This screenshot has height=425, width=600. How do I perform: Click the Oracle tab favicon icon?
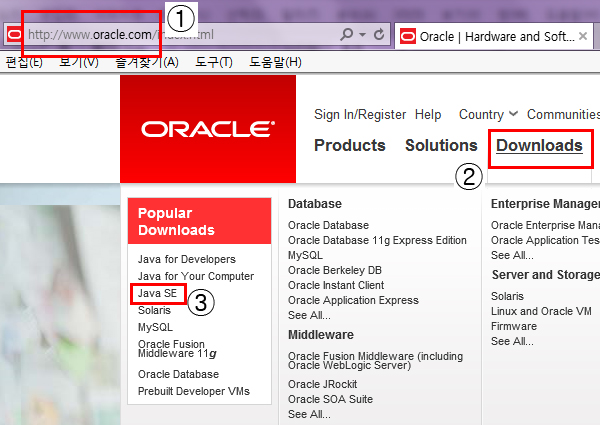408,36
